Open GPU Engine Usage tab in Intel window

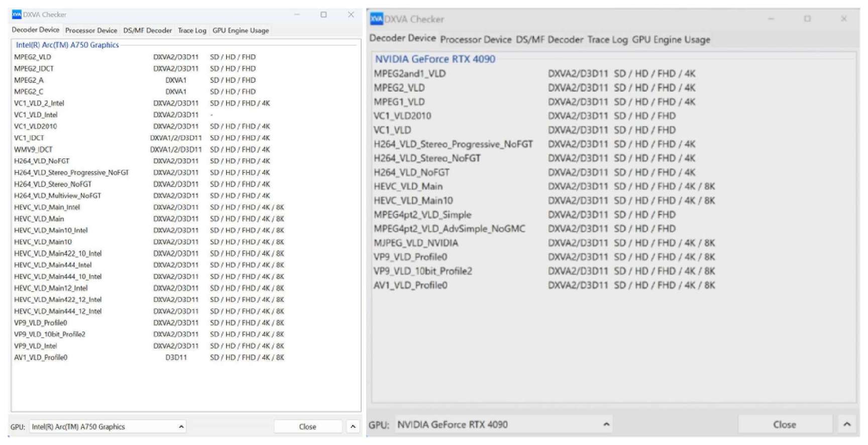[241, 31]
